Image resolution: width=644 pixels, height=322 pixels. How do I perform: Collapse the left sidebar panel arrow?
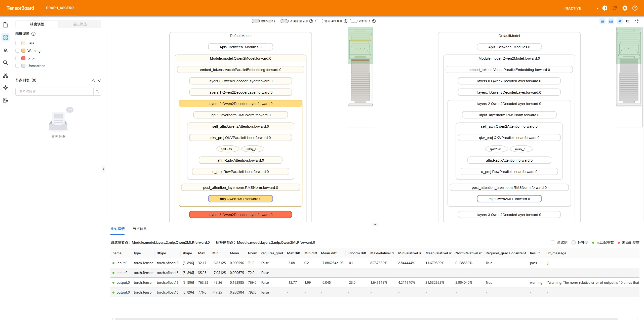(104, 169)
